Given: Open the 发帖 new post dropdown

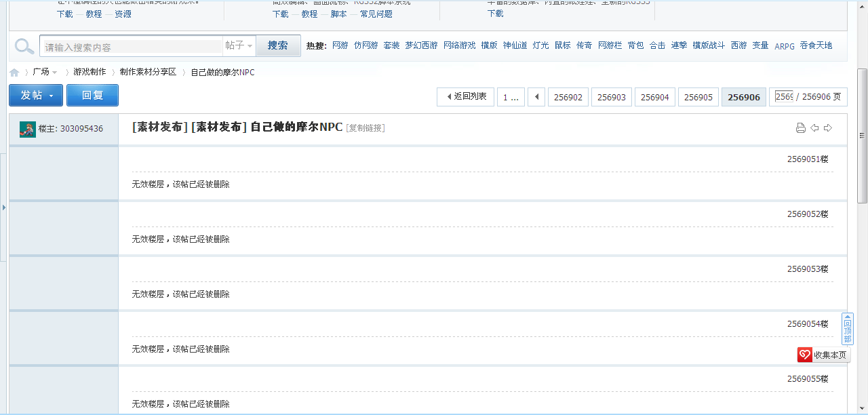Looking at the screenshot, I should pos(36,96).
